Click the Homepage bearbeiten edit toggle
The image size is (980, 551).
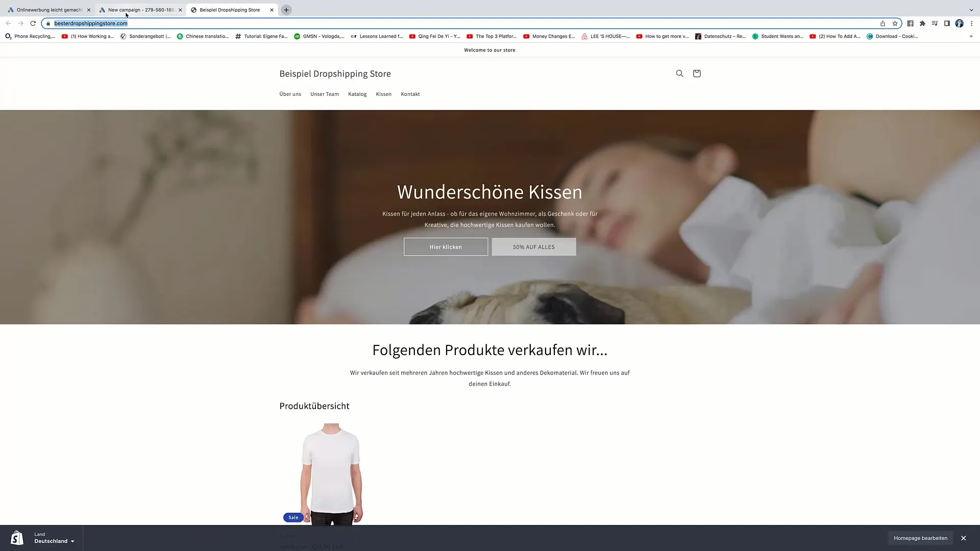[920, 538]
